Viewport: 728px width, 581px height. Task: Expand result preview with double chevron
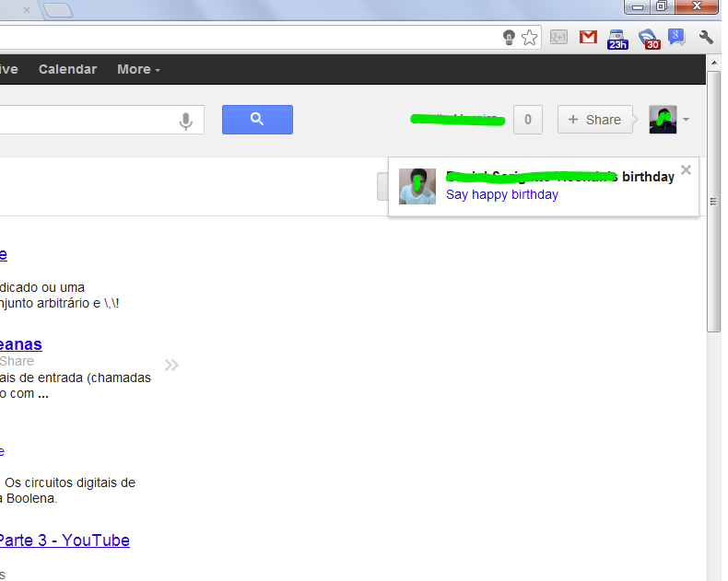tap(171, 365)
